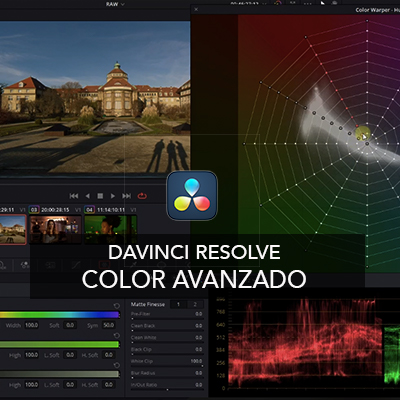Adjust the Clean Black slider
This screenshot has width=400, height=400.
(167, 331)
